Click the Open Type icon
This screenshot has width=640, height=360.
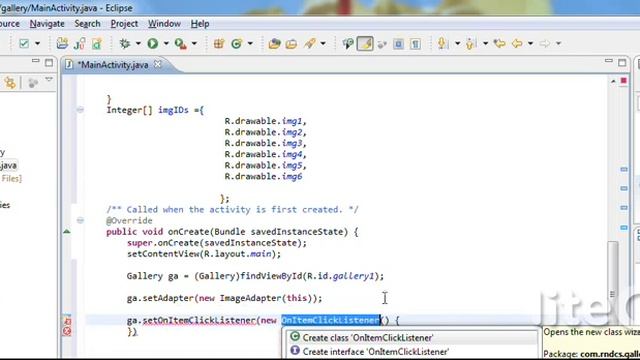[274, 43]
